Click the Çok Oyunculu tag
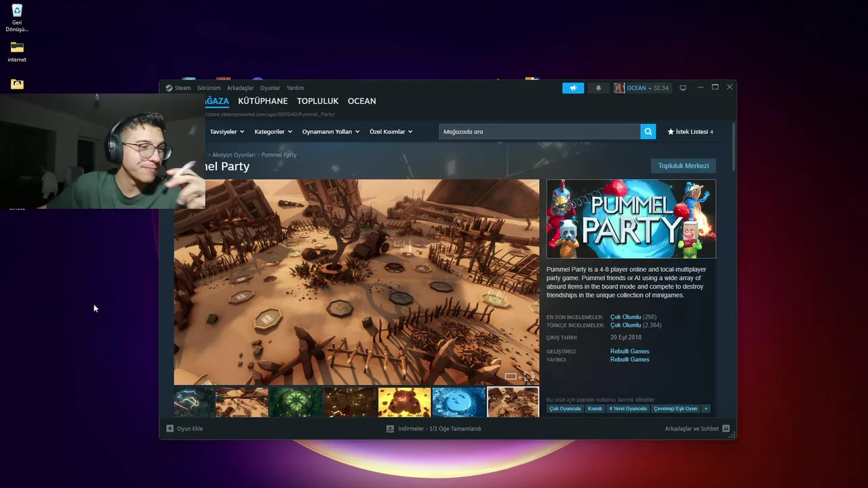The width and height of the screenshot is (868, 488). point(565,409)
